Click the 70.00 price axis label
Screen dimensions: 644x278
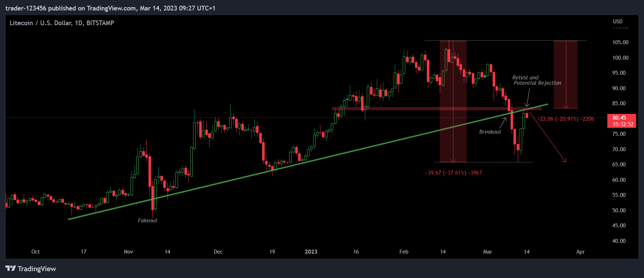click(619, 149)
